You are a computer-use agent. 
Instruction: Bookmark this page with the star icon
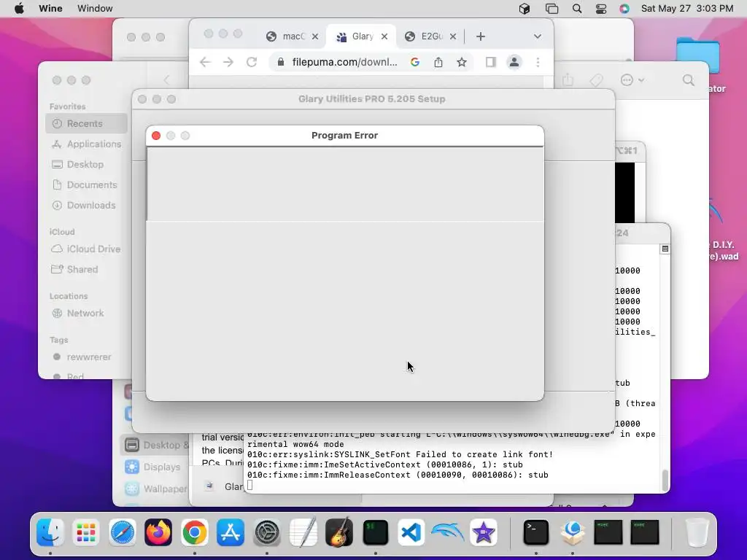[462, 62]
